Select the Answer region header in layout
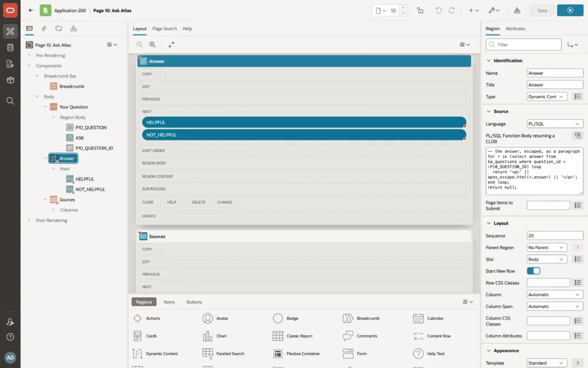588x368 pixels. [x=304, y=61]
